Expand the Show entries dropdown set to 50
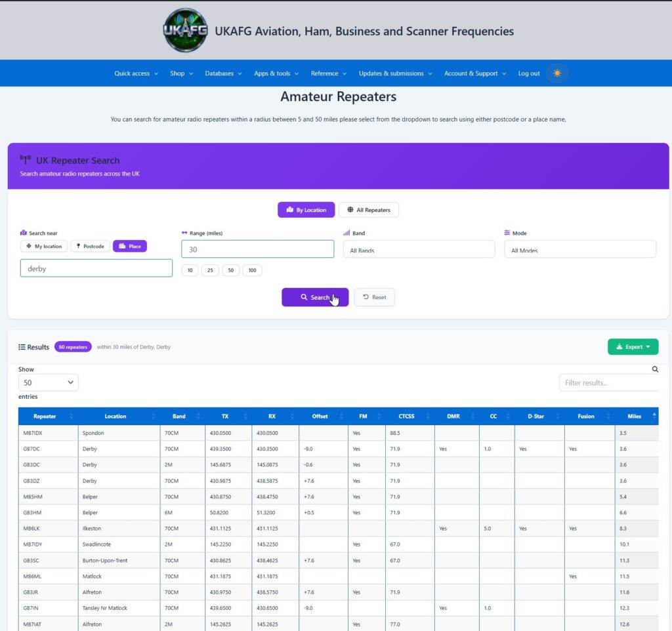 [x=49, y=382]
